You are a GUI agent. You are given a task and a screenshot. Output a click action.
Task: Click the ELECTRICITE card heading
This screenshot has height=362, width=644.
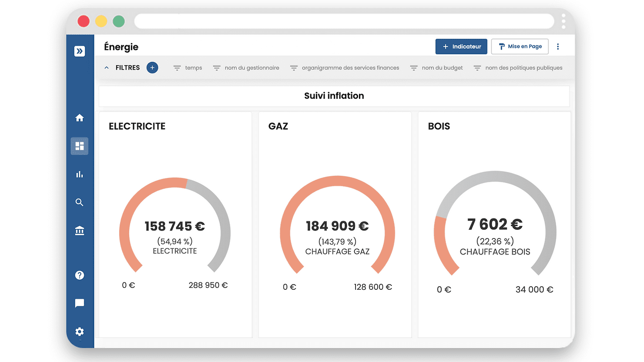point(137,126)
